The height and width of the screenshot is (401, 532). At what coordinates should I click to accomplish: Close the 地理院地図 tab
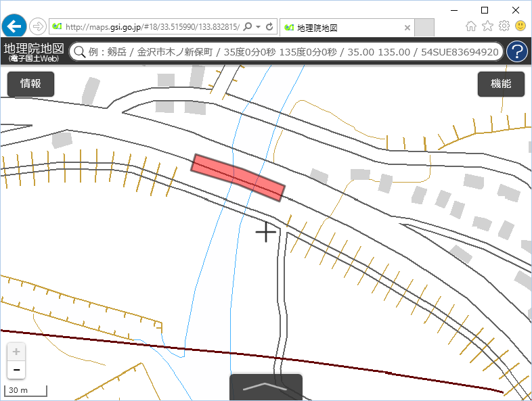pyautogui.click(x=407, y=28)
